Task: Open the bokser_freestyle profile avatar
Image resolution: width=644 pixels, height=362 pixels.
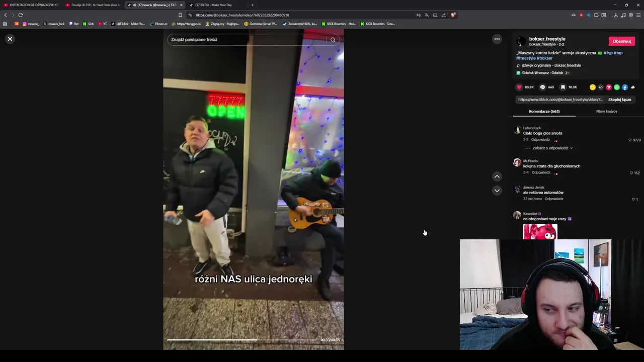Action: tap(521, 41)
